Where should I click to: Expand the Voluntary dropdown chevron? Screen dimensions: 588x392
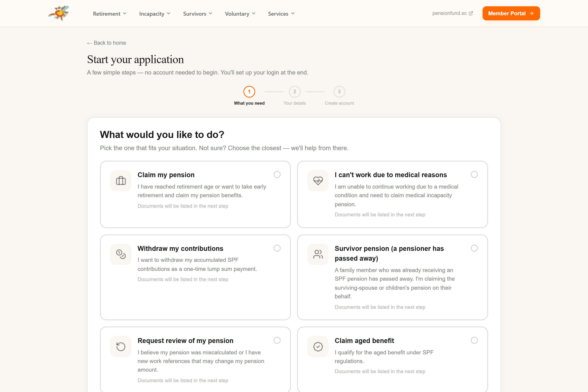[x=253, y=14]
